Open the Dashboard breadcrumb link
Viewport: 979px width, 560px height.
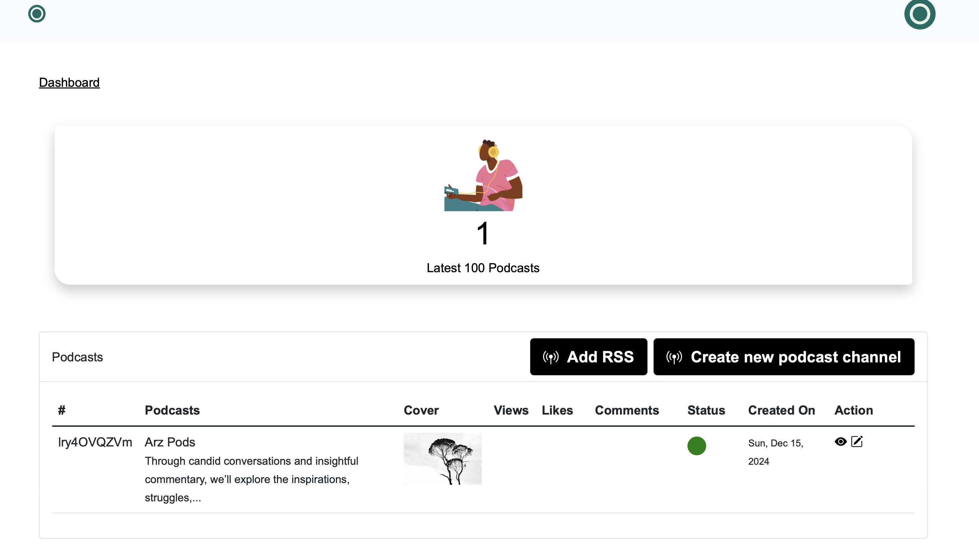(x=69, y=82)
